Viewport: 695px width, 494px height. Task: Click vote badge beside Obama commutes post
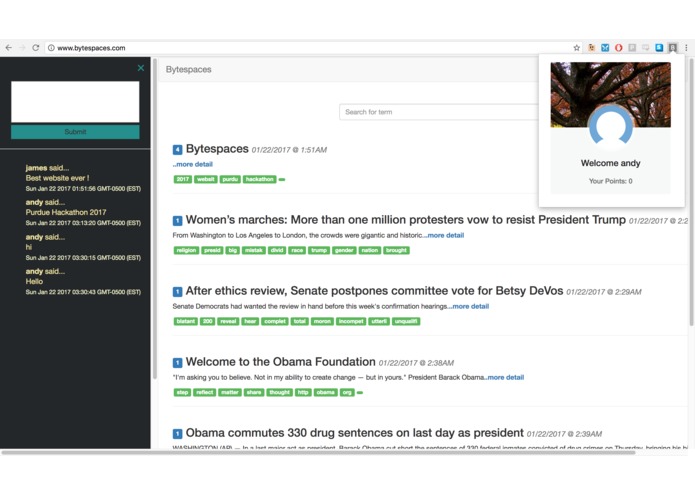[177, 434]
